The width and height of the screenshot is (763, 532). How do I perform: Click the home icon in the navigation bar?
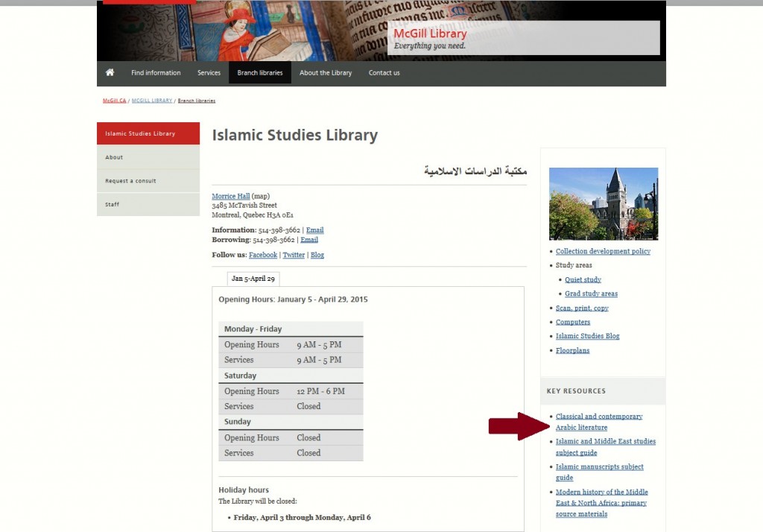110,72
